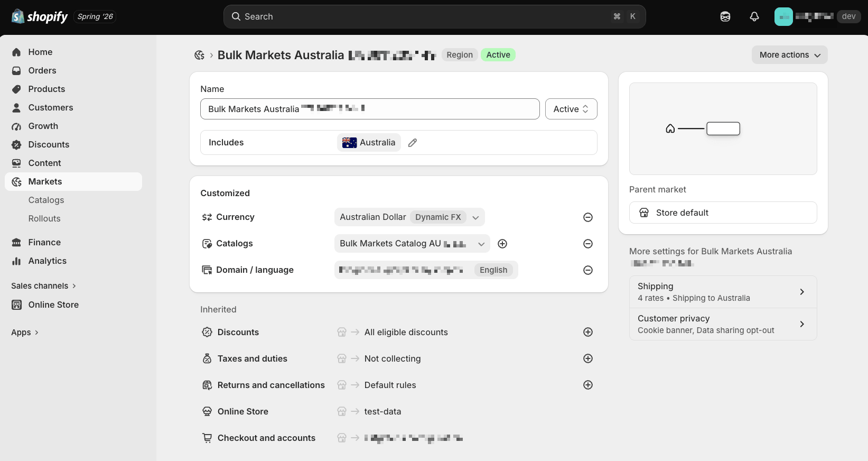
Task: Click the dev badge in top bar
Action: click(849, 16)
